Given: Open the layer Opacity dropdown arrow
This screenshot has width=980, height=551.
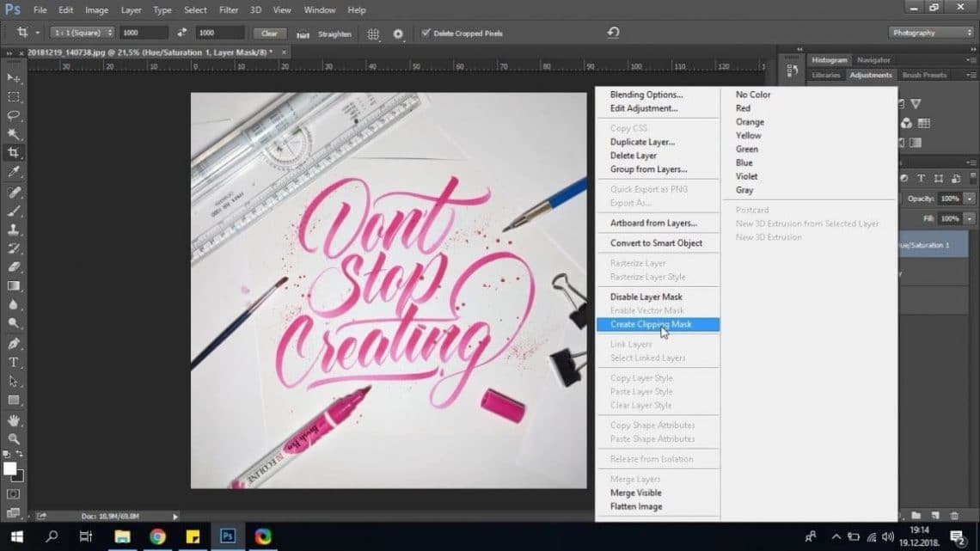Looking at the screenshot, I should tap(970, 199).
